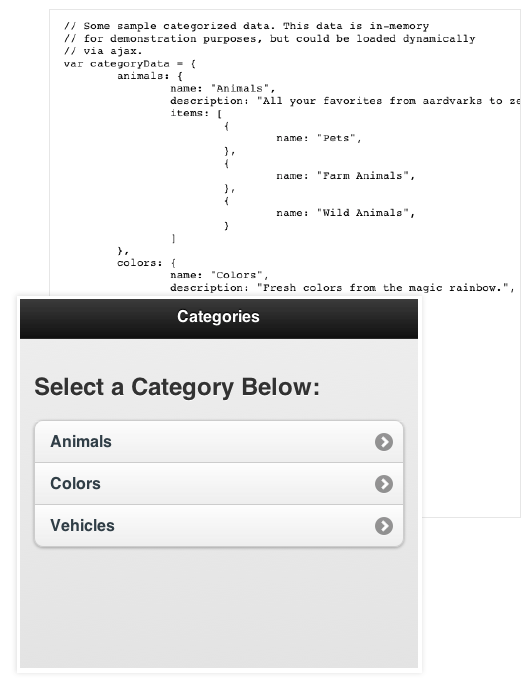The image size is (528, 686).
Task: Click the name: "Animals" code line
Action: [223, 89]
